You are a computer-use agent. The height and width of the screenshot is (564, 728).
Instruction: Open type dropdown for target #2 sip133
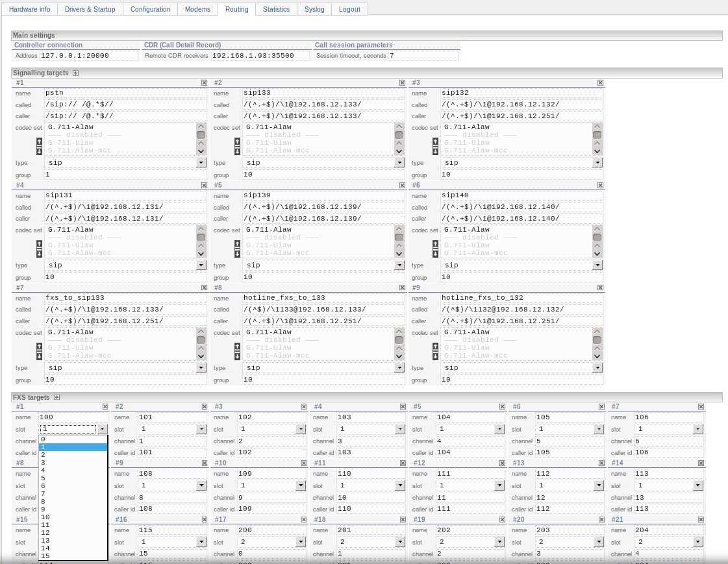(399, 163)
